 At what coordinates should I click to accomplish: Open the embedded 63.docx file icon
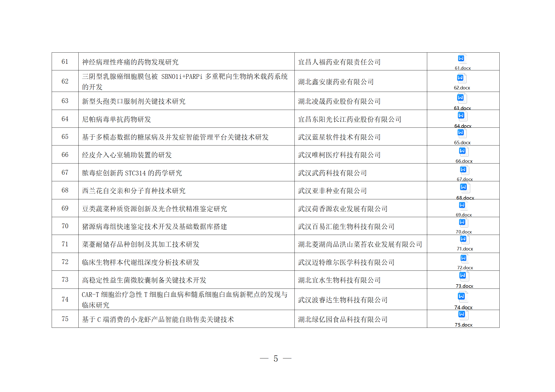pyautogui.click(x=462, y=102)
